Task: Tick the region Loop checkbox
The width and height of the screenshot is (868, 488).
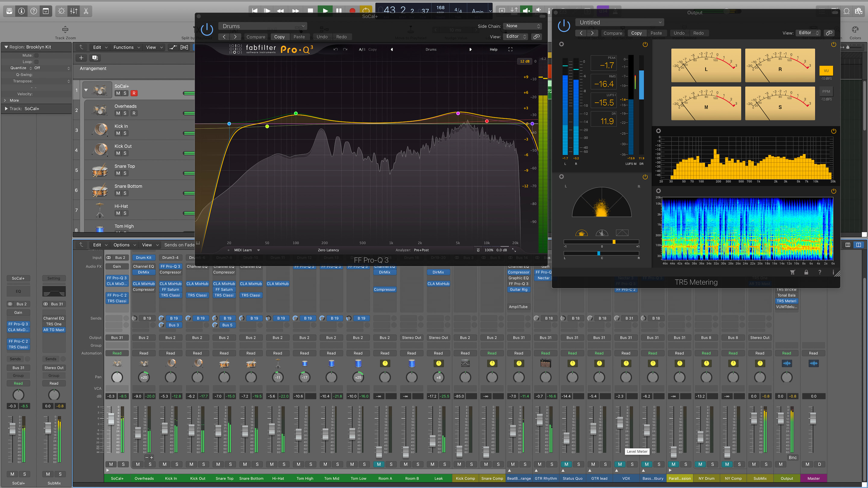Action: point(36,62)
